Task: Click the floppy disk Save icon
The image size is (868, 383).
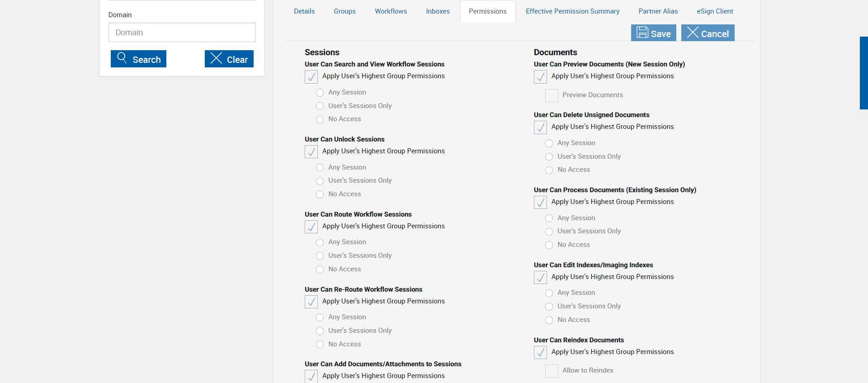Action: 642,33
